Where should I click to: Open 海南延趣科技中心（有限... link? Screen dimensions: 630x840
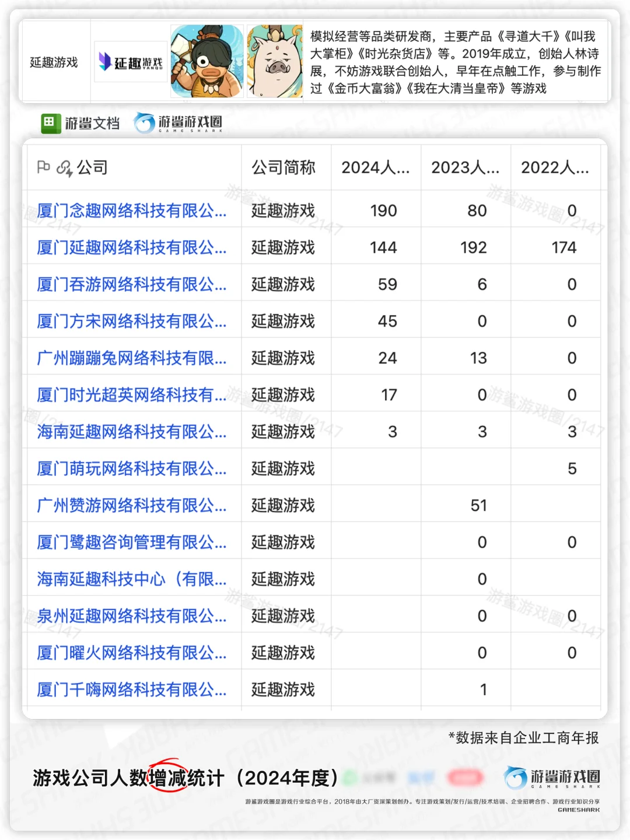point(132,579)
